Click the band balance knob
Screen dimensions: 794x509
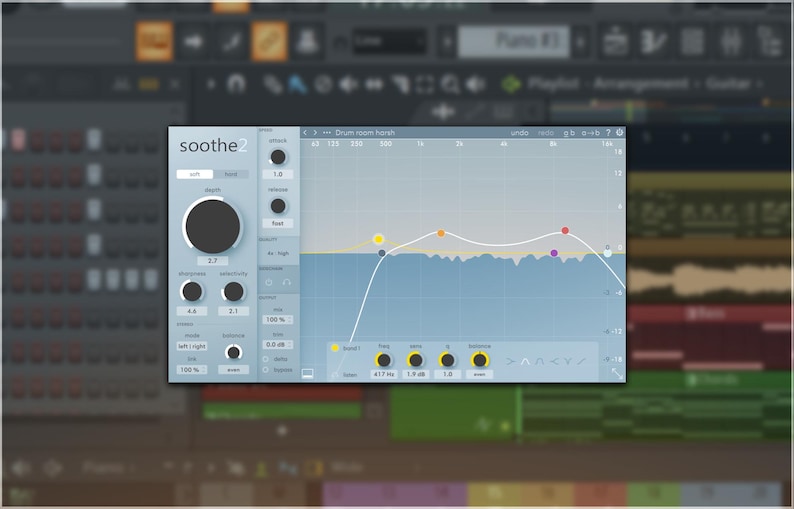(x=480, y=360)
